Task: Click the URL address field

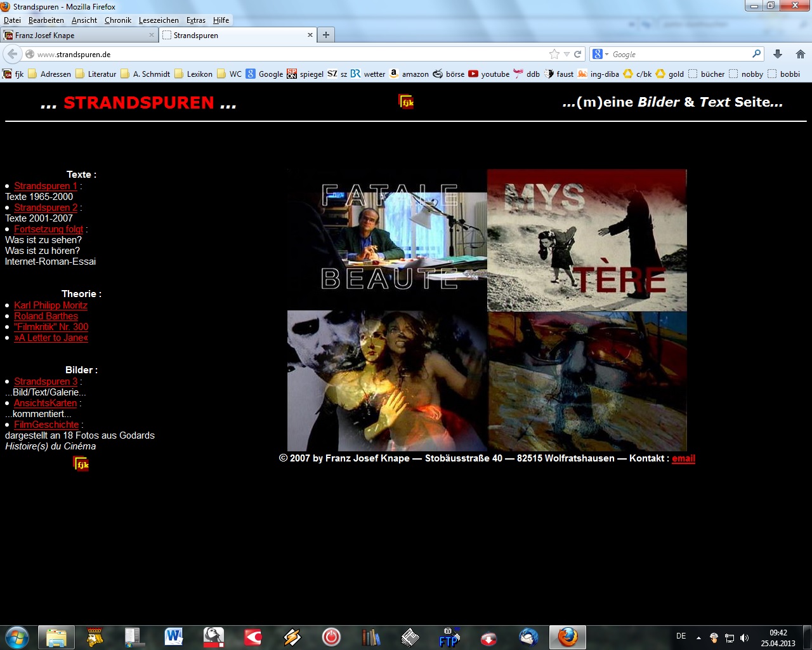Action: tap(292, 54)
